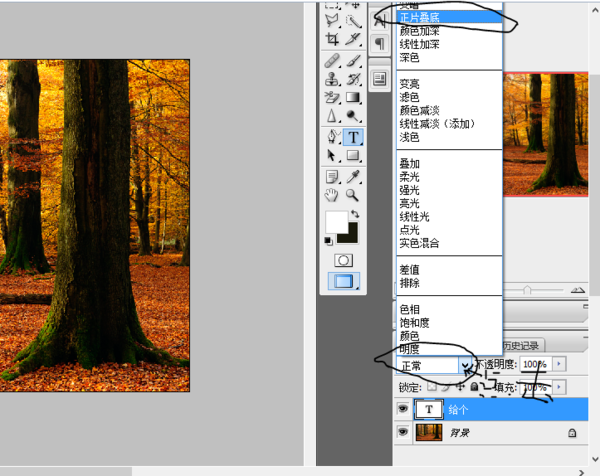Image resolution: width=600 pixels, height=476 pixels.
Task: Select the Horizontal Type tool
Action: click(x=353, y=137)
